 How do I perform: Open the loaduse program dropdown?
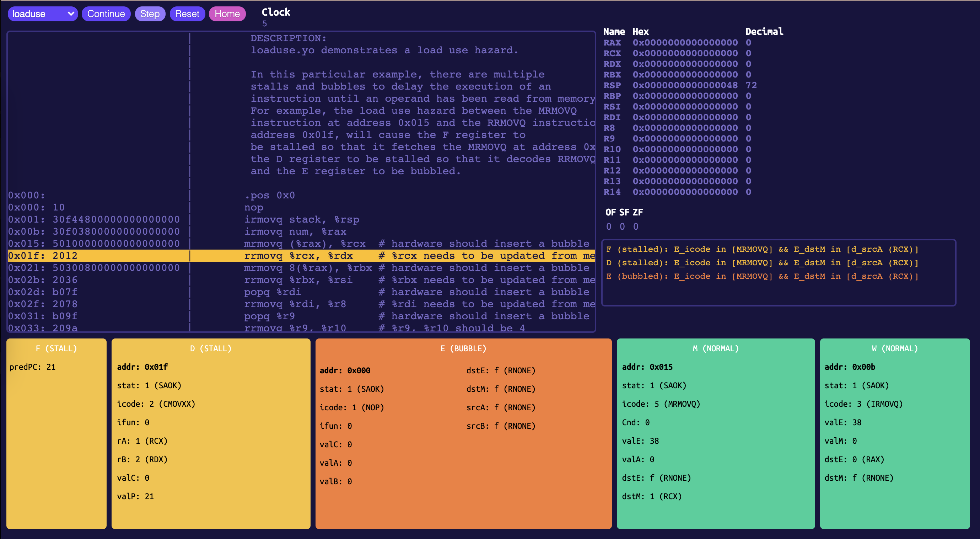(43, 14)
